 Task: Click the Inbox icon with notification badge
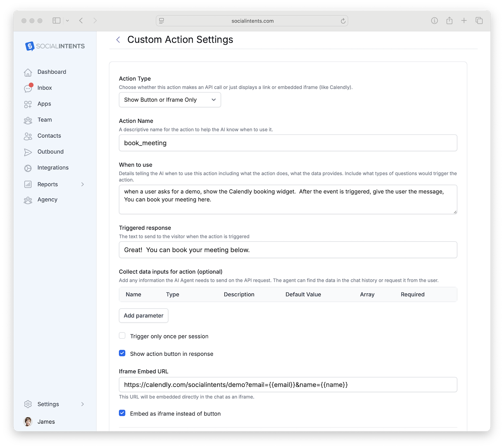(x=28, y=88)
